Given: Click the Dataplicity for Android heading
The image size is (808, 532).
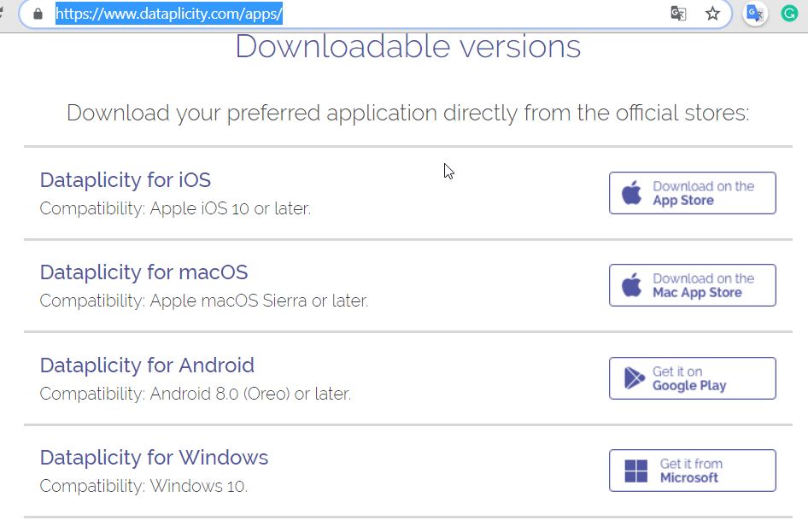Looking at the screenshot, I should coord(147,365).
